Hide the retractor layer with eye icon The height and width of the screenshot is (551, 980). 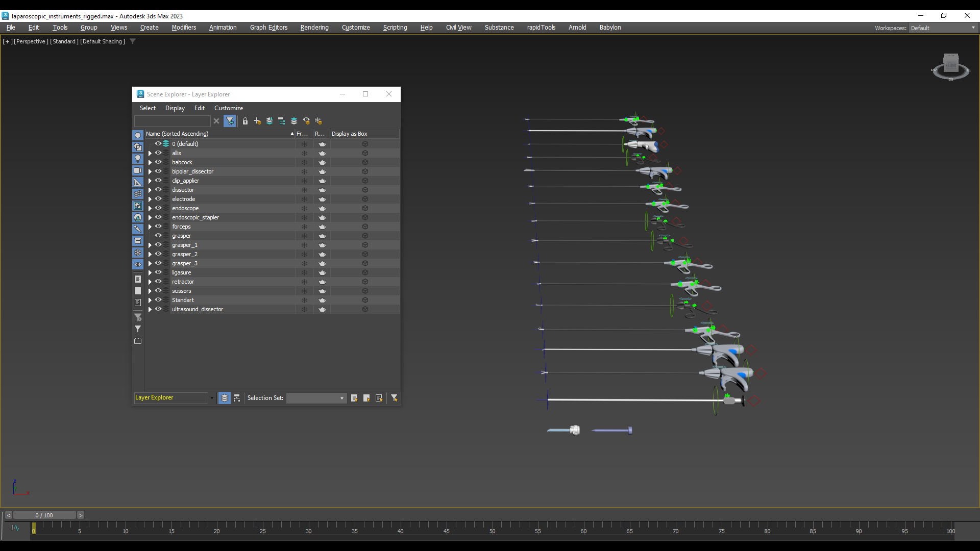158,282
